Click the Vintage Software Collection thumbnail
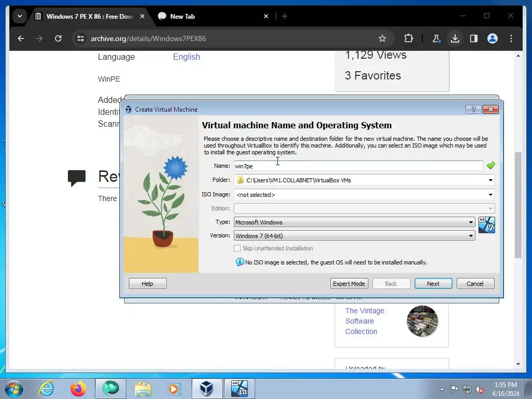Screen dimensions: 532x399 click(422, 321)
